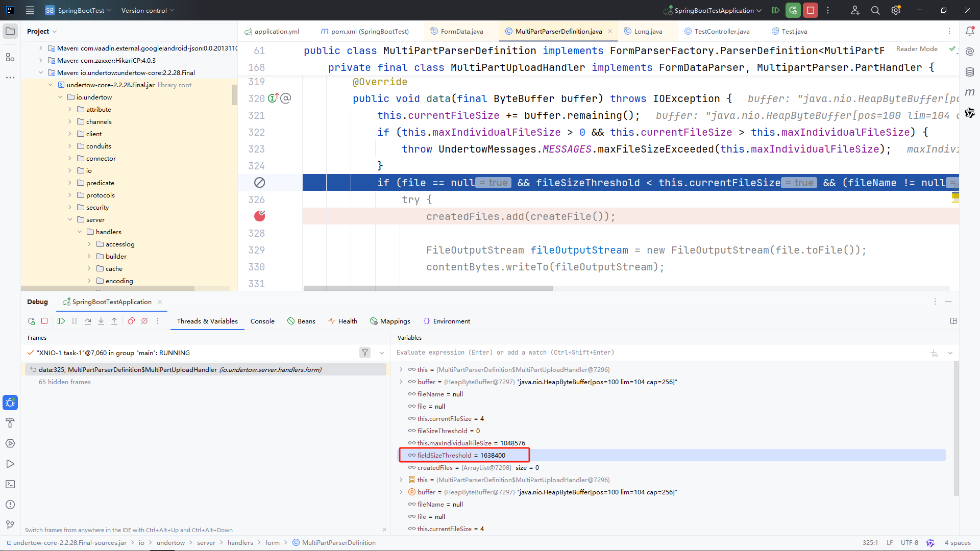Image resolution: width=980 pixels, height=551 pixels.
Task: Expand the buffer variable node
Action: pos(401,382)
